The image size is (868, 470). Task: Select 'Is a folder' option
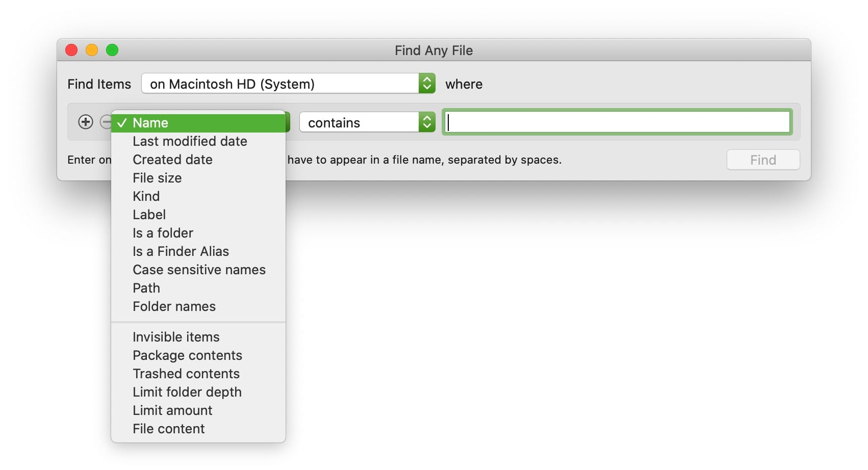[163, 233]
